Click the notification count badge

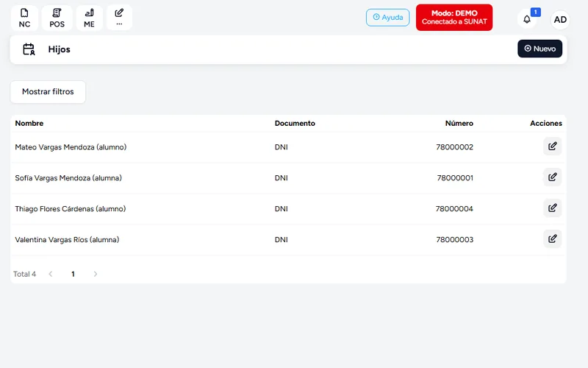pyautogui.click(x=536, y=13)
